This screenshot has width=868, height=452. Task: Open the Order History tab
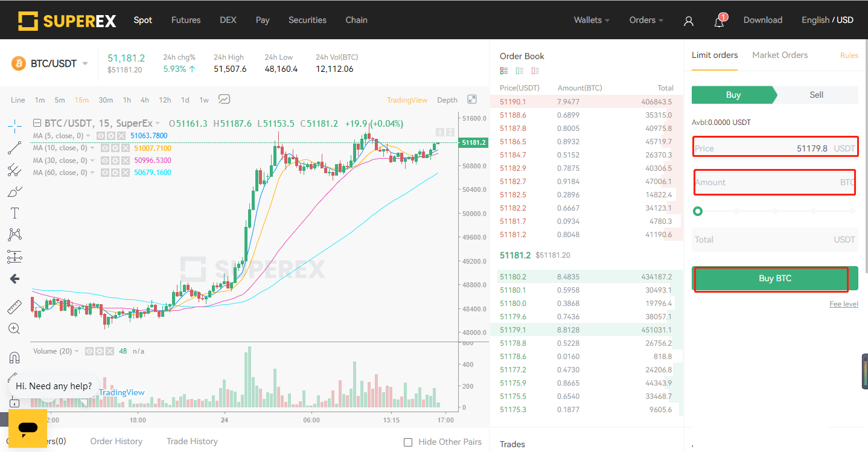pos(116,441)
